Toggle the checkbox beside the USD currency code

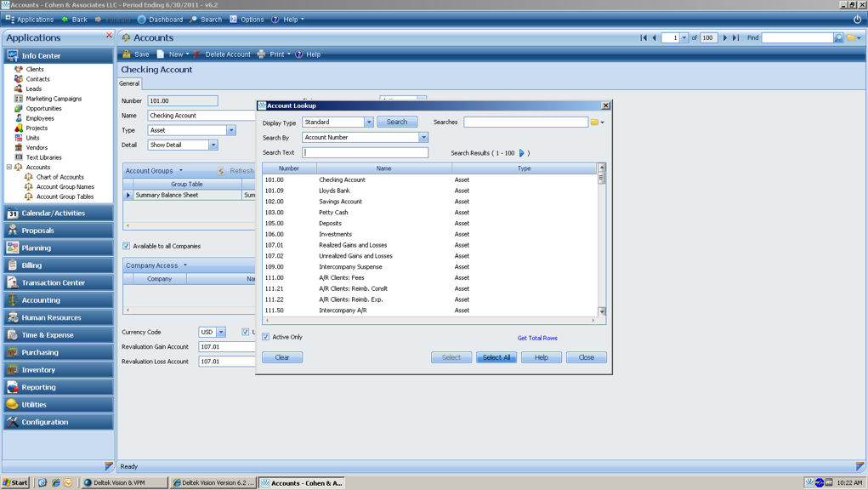[x=245, y=333]
